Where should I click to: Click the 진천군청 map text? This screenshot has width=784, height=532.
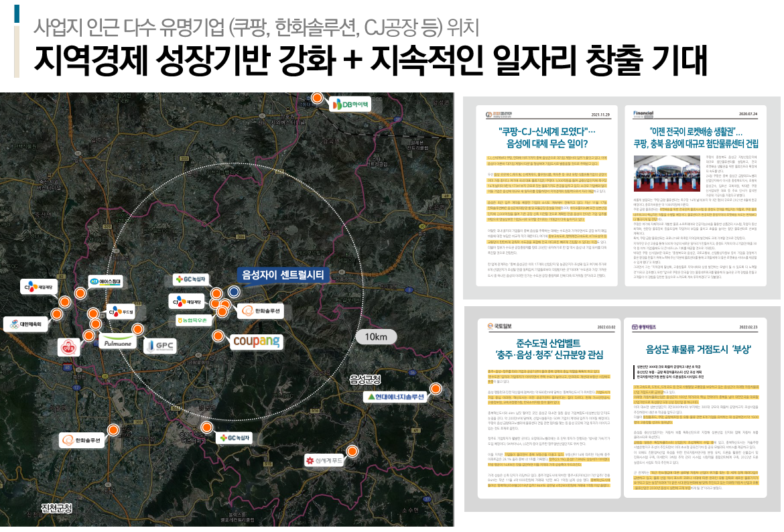(57, 509)
